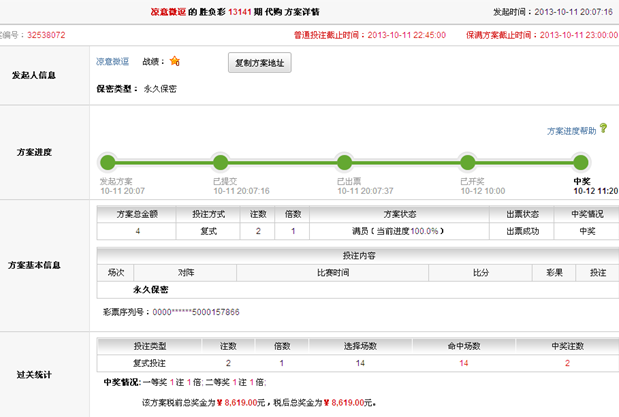Click the 投注内容 table header
The image size is (619, 417).
pyautogui.click(x=357, y=255)
